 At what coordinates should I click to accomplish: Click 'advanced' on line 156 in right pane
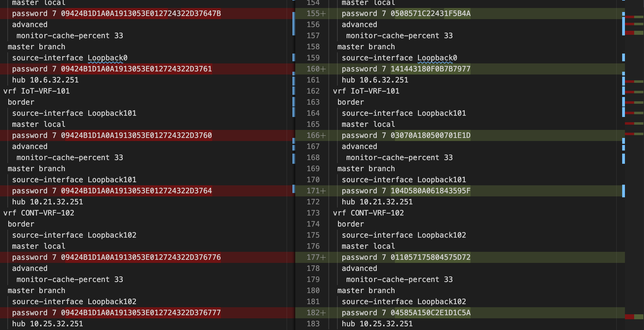coord(359,25)
